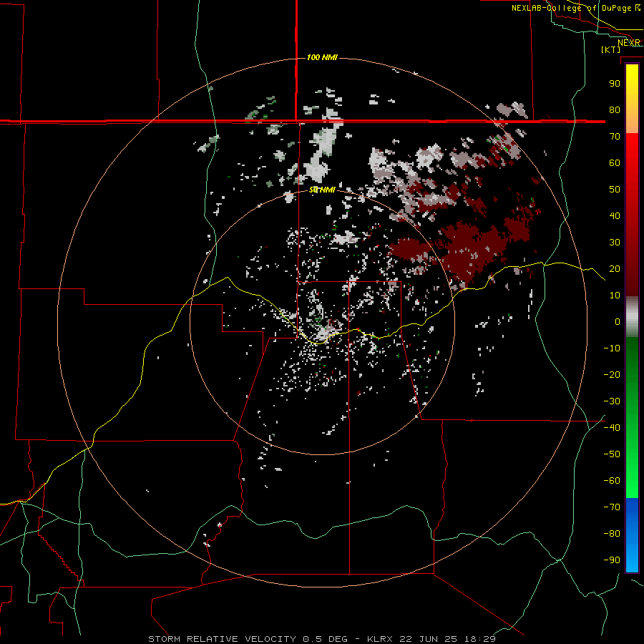
Task: Click the -70 value on velocity scale
Action: point(612,507)
